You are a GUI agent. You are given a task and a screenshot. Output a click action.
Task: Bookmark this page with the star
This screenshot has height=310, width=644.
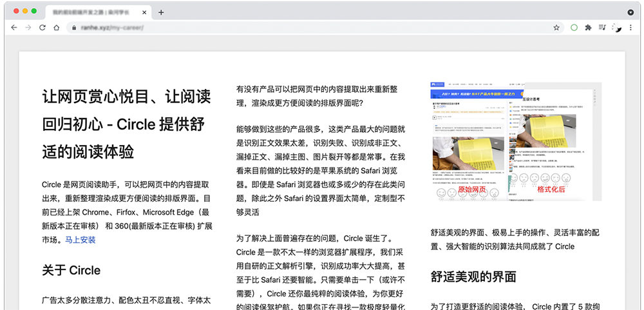pyautogui.click(x=556, y=28)
